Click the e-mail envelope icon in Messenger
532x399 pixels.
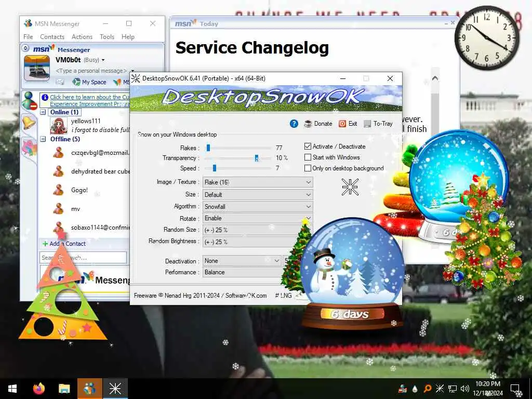point(60,82)
